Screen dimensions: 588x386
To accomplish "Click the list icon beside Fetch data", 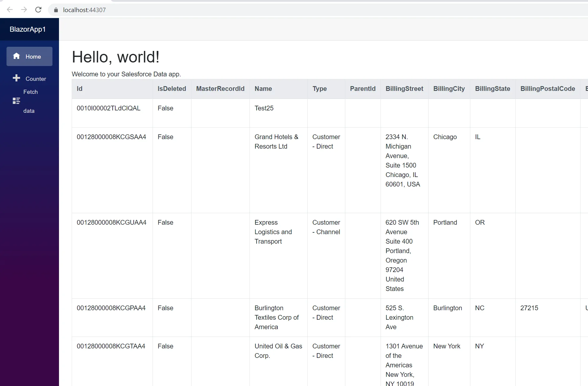I will click(16, 101).
